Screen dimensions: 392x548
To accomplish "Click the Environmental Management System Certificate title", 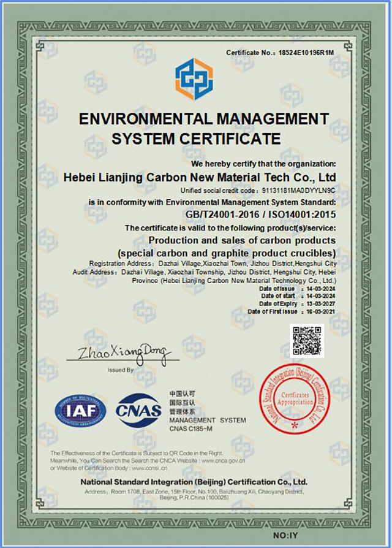I will coord(195,127).
